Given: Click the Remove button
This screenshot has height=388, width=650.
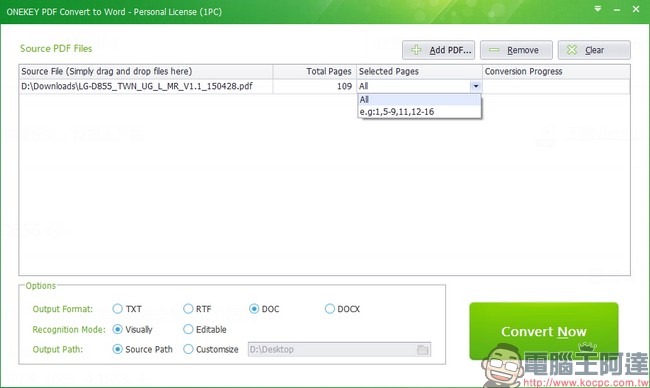Looking at the screenshot, I should pyautogui.click(x=516, y=50).
